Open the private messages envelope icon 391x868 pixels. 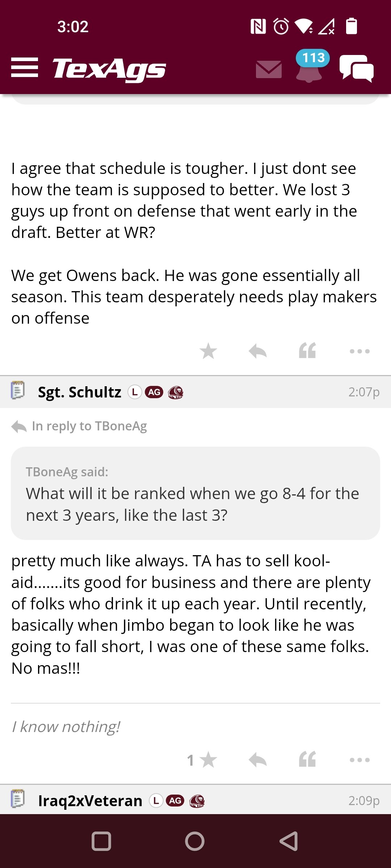pos(269,69)
